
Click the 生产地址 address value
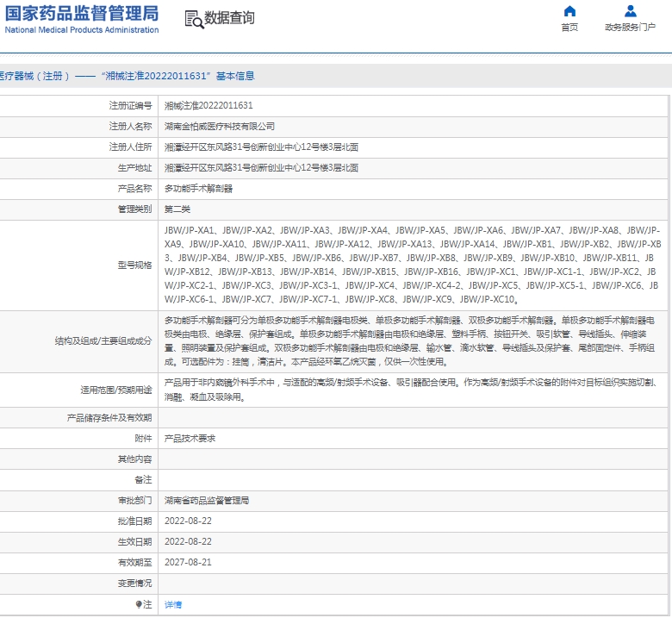(261, 168)
